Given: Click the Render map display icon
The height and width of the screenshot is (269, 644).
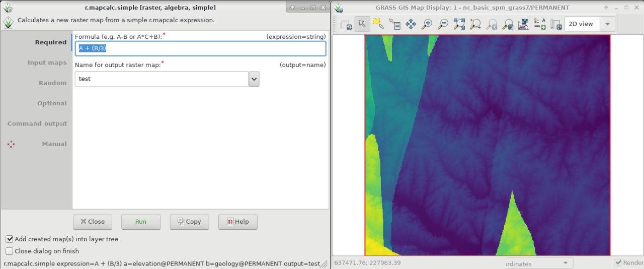Looking at the screenshot, I should [346, 24].
